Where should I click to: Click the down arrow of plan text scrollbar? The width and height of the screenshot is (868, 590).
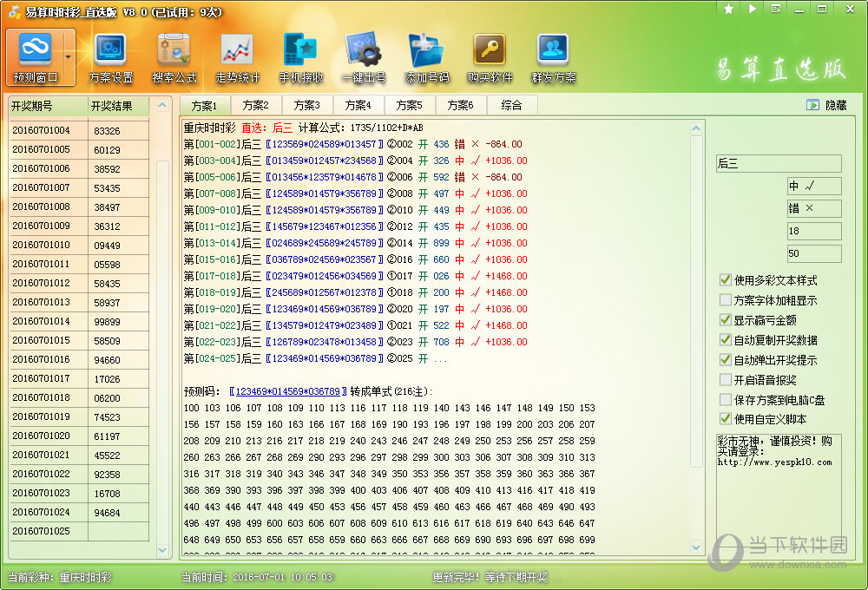(x=696, y=547)
